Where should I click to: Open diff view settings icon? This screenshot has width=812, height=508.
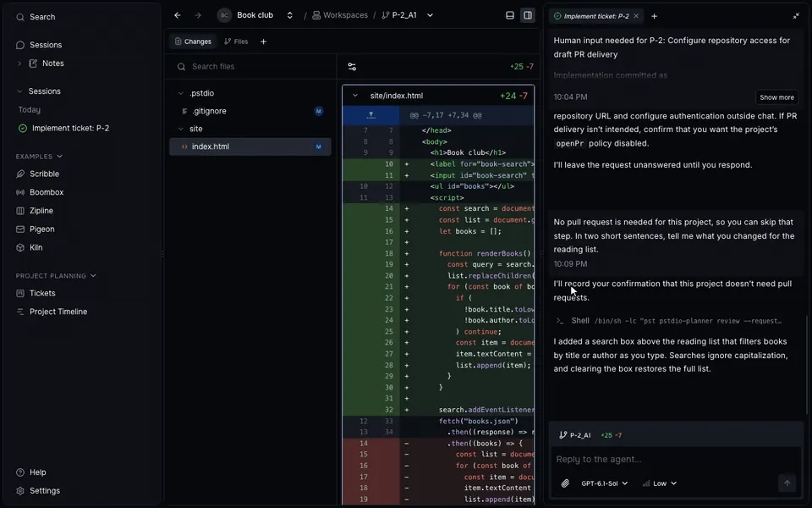(352, 67)
